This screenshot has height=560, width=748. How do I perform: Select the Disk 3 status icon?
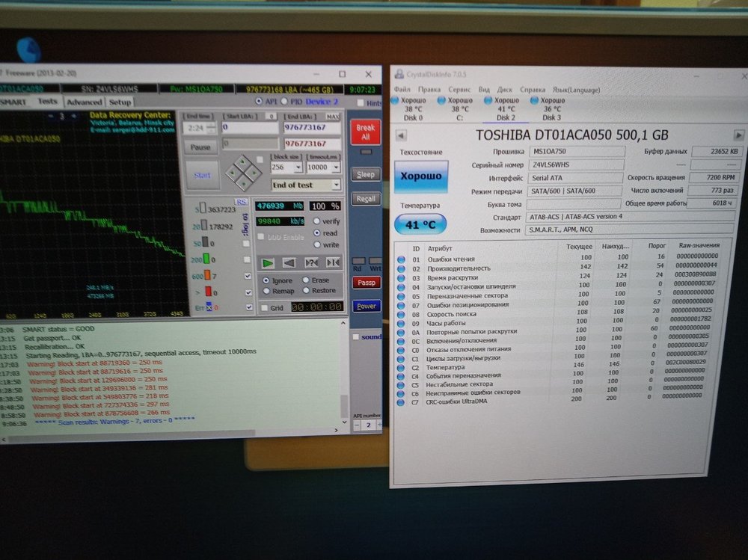point(536,100)
